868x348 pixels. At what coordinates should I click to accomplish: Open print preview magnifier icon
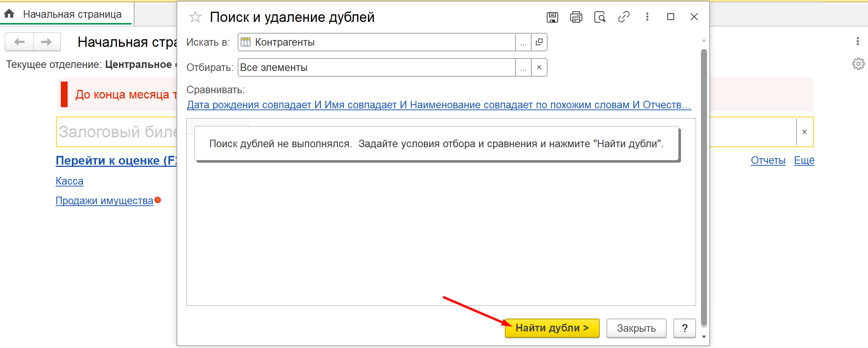coord(600,17)
